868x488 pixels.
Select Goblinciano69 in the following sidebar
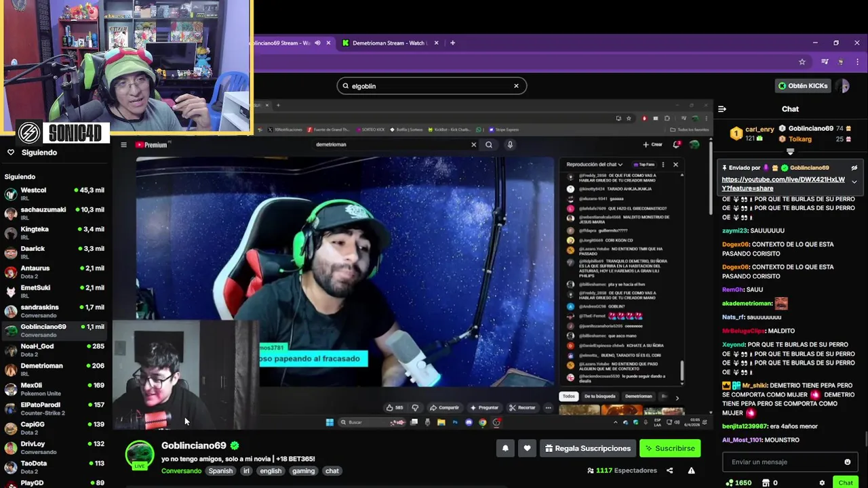coord(55,331)
